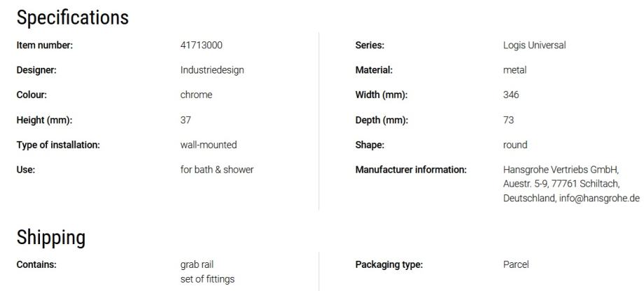Click the Industriedesign designer value
644x291 pixels.
[x=212, y=70]
